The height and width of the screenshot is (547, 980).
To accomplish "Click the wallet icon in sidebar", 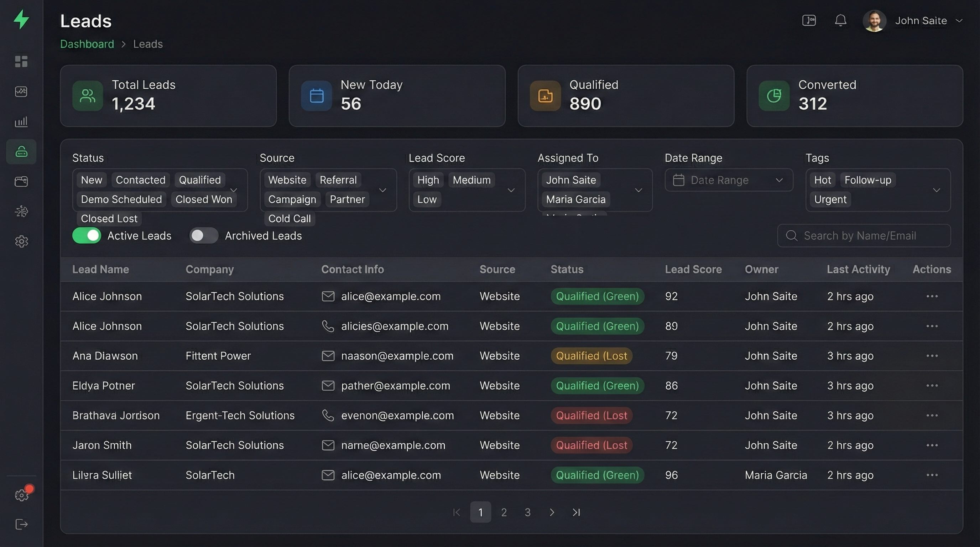I will click(x=21, y=182).
